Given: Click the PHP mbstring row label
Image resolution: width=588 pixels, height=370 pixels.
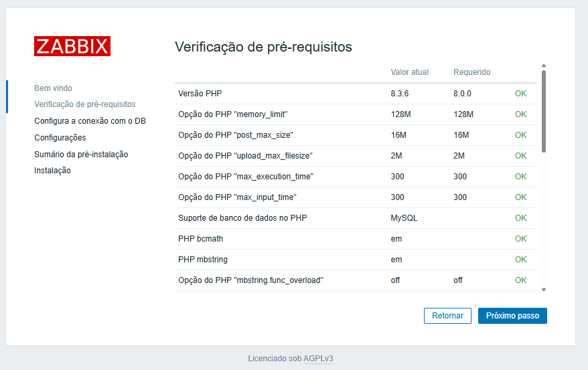Looking at the screenshot, I should [203, 260].
